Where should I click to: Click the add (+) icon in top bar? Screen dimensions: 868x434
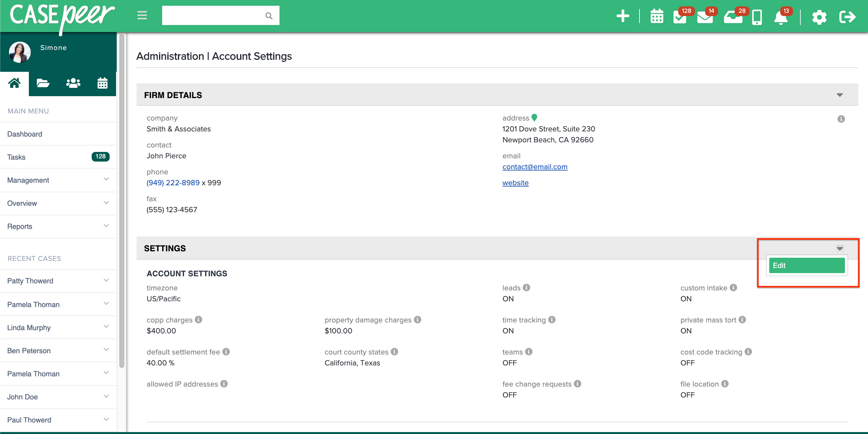pyautogui.click(x=623, y=16)
